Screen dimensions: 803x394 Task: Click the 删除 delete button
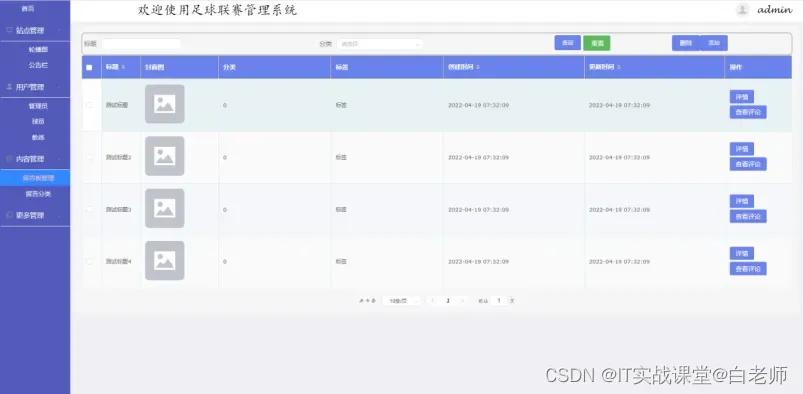(x=686, y=43)
